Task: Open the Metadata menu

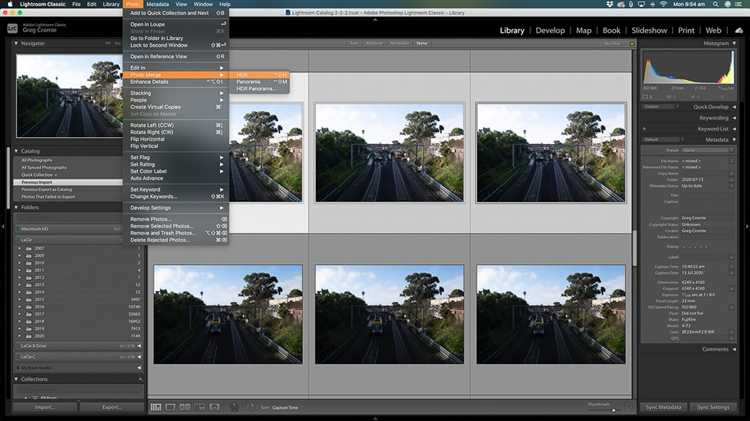Action: 157,4
